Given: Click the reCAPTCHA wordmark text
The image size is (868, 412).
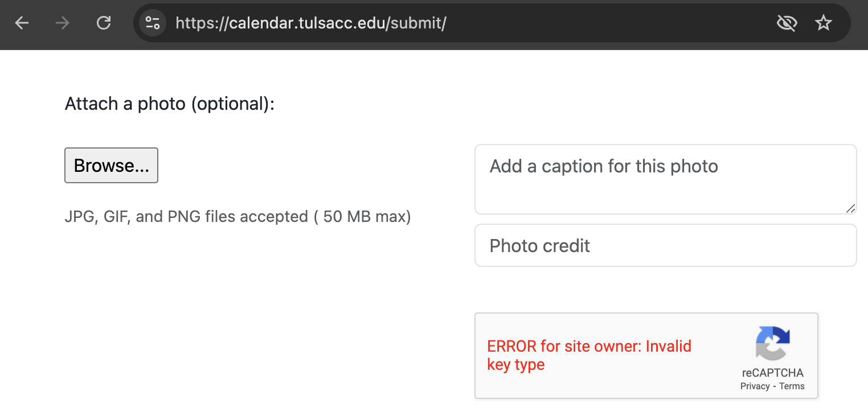Looking at the screenshot, I should (772, 373).
